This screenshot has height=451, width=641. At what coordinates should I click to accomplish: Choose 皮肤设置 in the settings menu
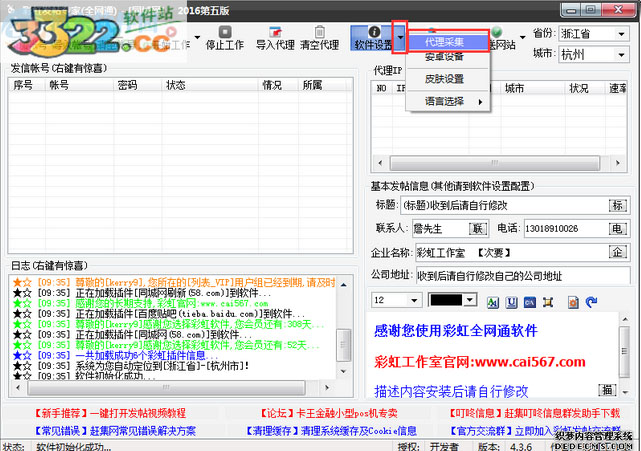tap(444, 79)
